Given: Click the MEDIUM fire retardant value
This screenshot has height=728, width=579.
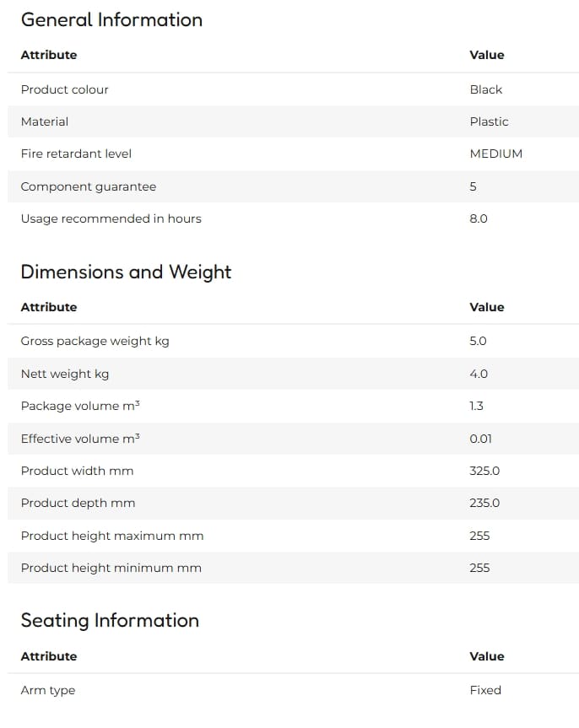Looking at the screenshot, I should click(x=495, y=154).
